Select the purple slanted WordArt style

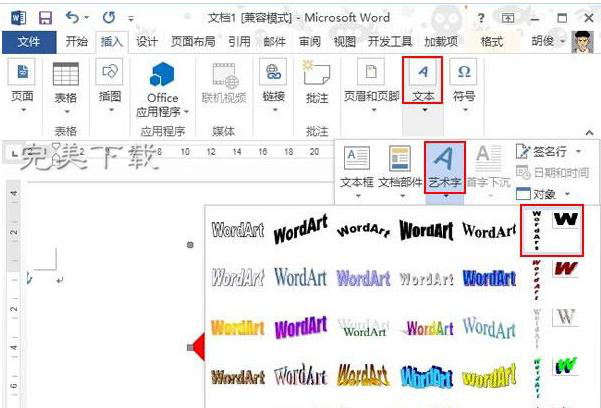[301, 328]
